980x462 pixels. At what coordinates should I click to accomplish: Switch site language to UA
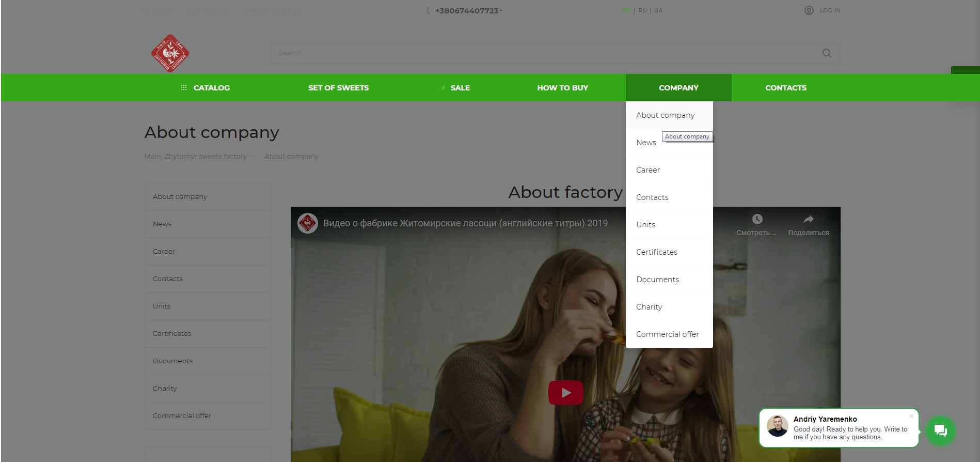658,10
